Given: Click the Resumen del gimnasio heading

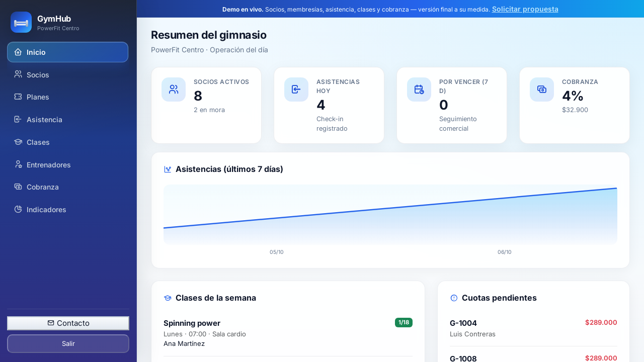Looking at the screenshot, I should [x=209, y=35].
